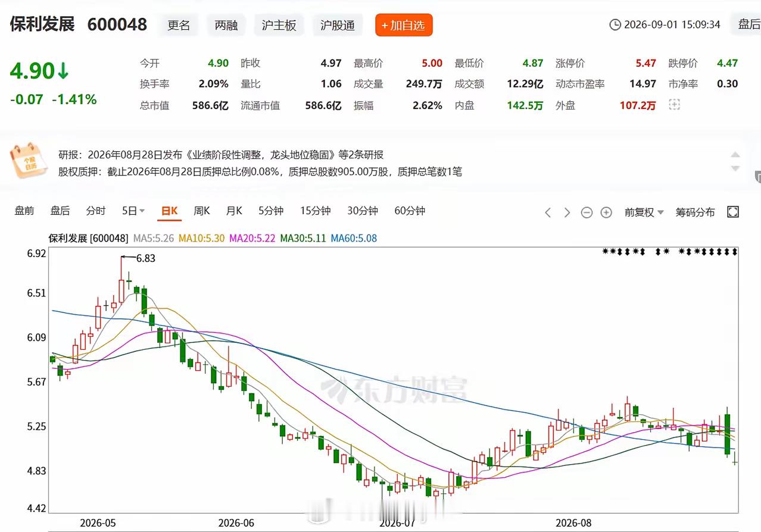Click the 最高价 value 5.00
This screenshot has height=532, width=761.
tap(432, 63)
